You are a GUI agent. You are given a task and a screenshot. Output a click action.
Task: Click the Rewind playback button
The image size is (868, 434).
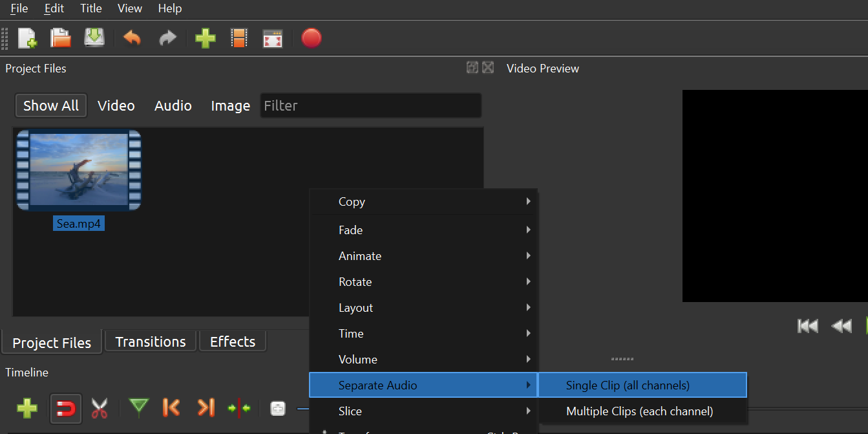(841, 326)
